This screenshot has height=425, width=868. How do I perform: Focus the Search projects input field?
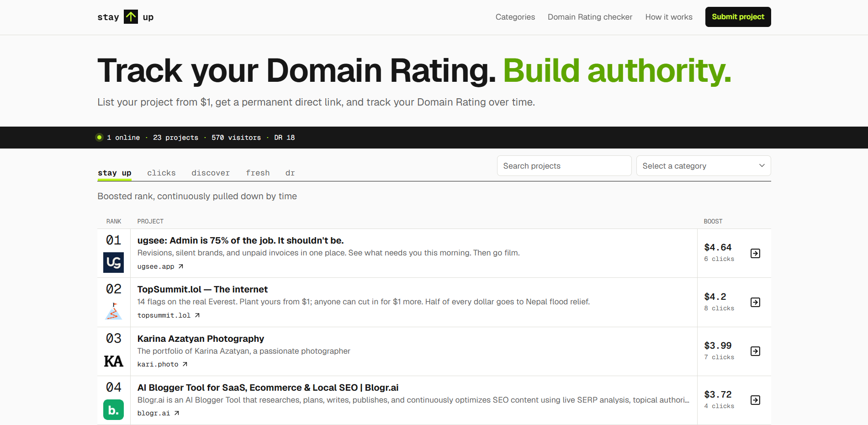pos(564,166)
